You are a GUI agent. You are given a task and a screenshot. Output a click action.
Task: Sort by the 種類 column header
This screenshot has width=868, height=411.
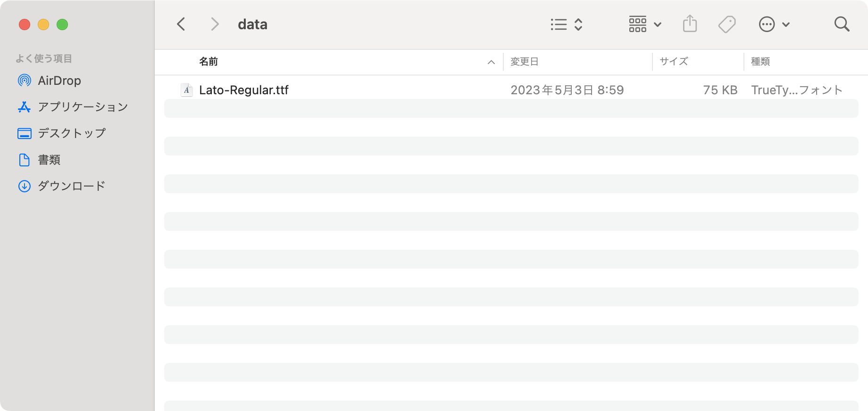[760, 62]
